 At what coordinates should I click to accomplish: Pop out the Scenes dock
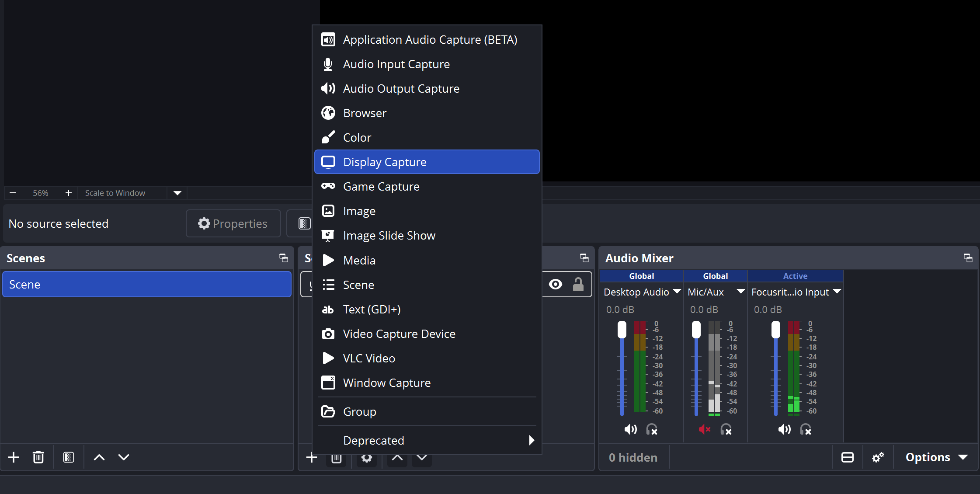[284, 258]
